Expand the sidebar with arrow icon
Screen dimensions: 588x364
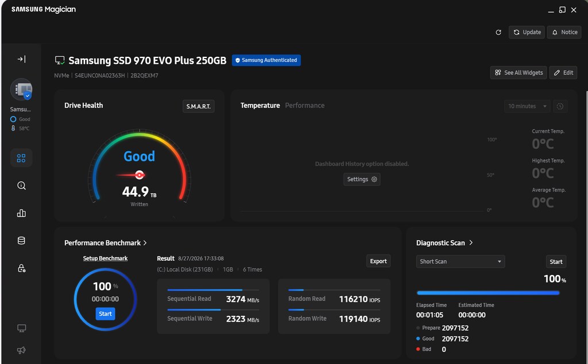pos(21,59)
